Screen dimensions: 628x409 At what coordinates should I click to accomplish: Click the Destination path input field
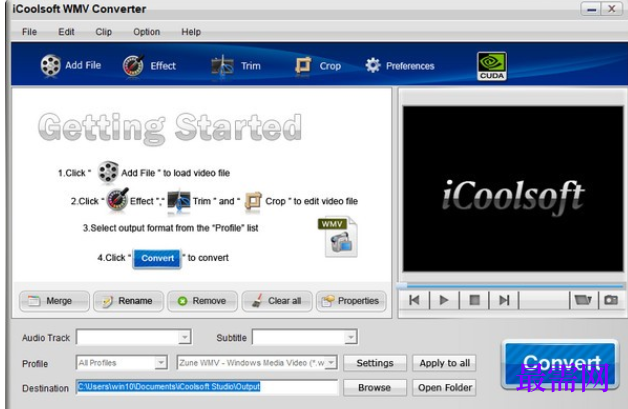pos(207,387)
